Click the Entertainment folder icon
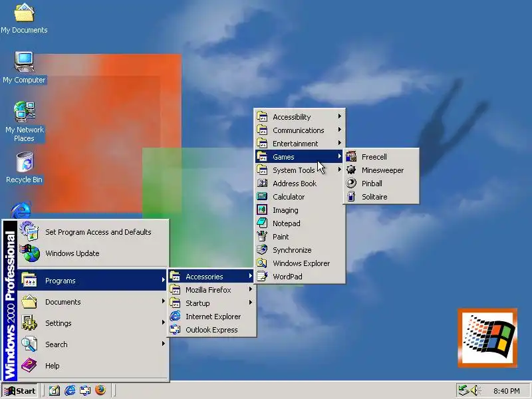The image size is (532, 399). [262, 143]
